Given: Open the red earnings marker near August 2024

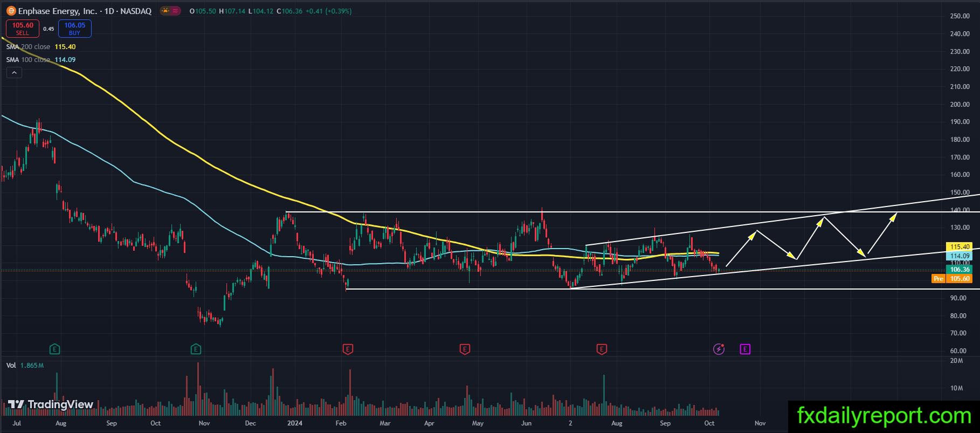Looking at the screenshot, I should [x=602, y=349].
